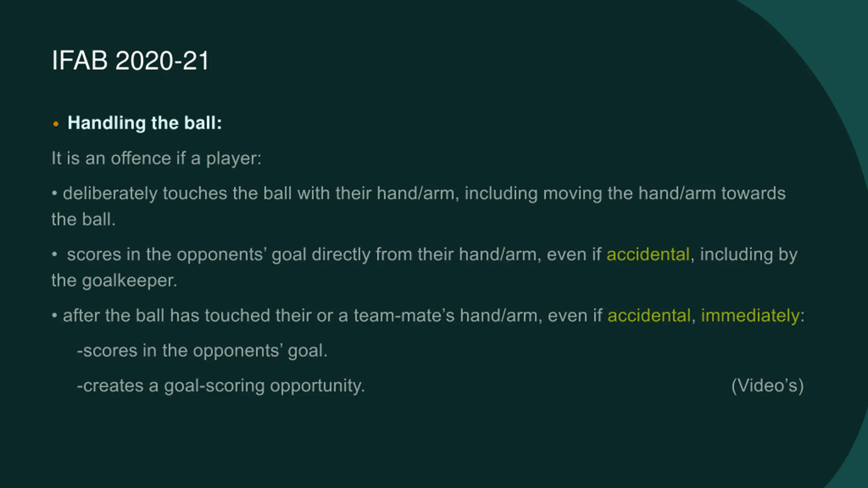Click the slide title IFAB 2020-21

coord(130,61)
